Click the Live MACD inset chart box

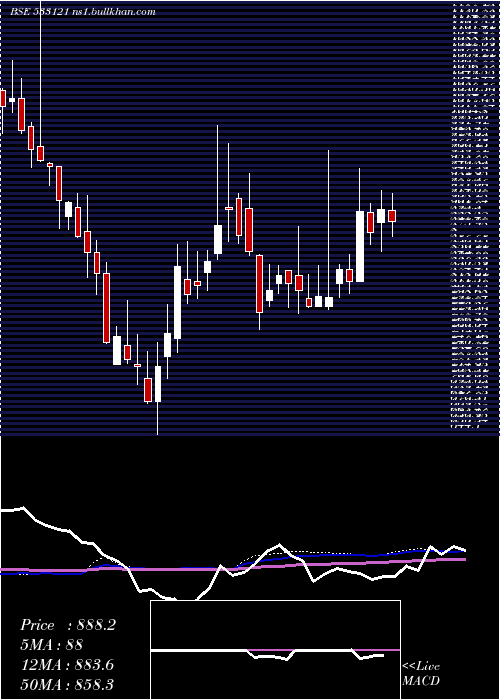[275, 650]
